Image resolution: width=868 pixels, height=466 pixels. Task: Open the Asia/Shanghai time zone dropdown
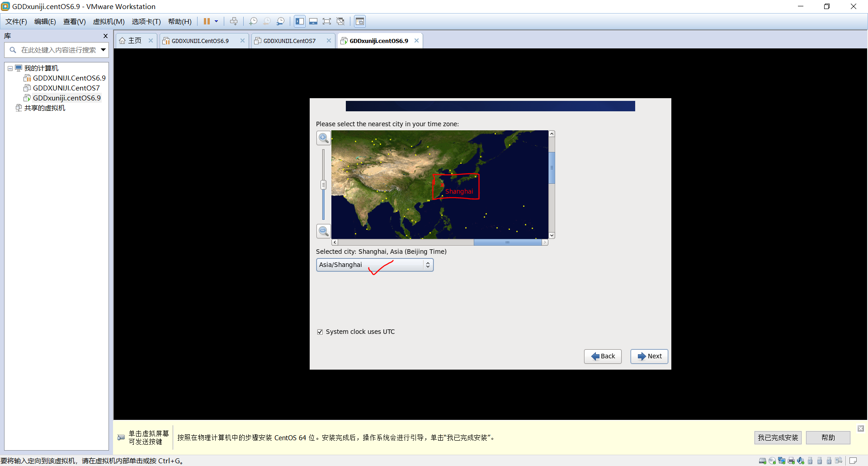375,265
